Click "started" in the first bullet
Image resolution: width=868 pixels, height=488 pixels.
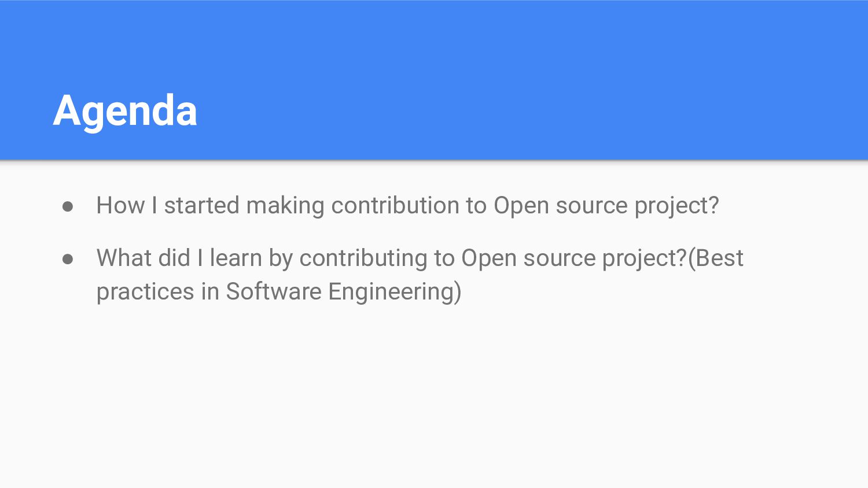tap(201, 206)
